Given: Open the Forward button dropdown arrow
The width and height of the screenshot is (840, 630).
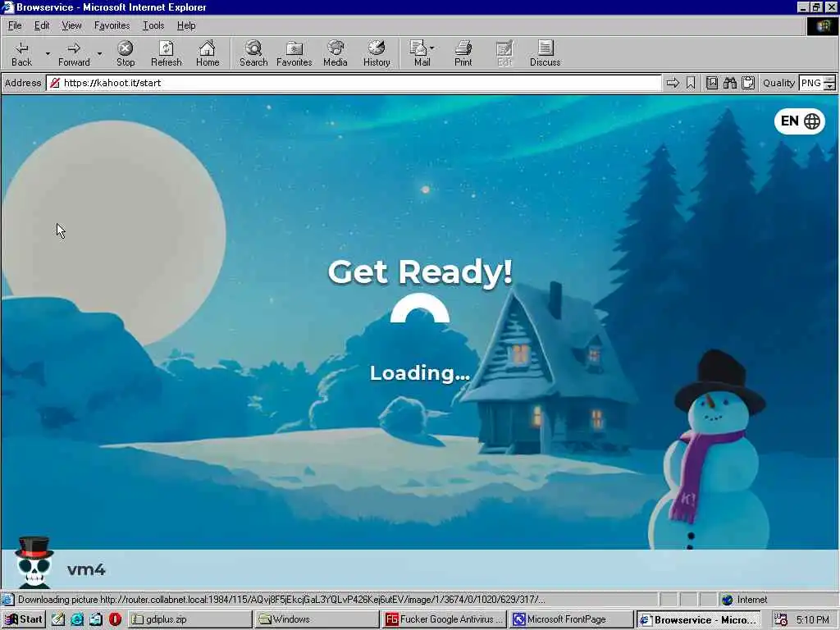Looking at the screenshot, I should coord(99,53).
